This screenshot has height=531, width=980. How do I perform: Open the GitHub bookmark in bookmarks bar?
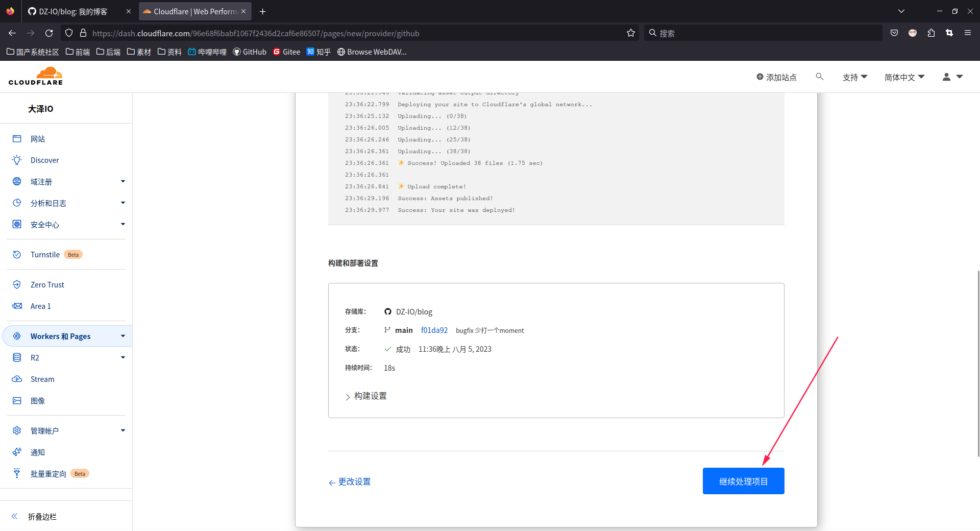(x=250, y=52)
